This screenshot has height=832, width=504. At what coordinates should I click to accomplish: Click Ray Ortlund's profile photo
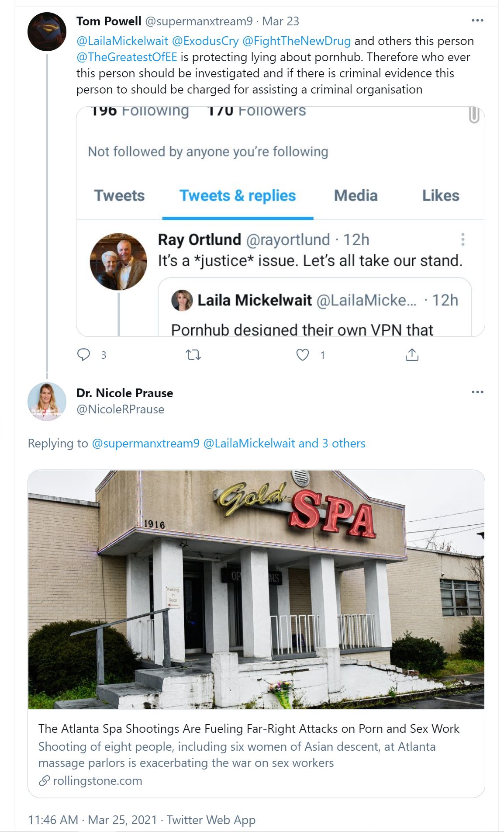(x=118, y=261)
